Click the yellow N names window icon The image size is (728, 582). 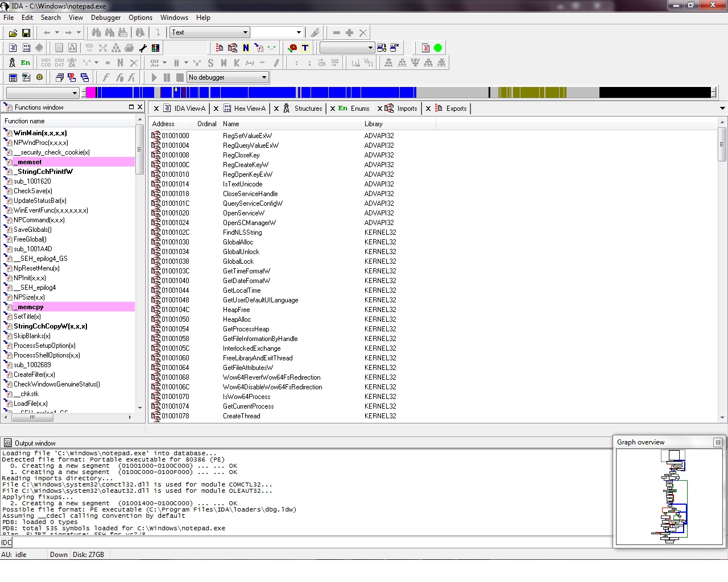point(246,48)
